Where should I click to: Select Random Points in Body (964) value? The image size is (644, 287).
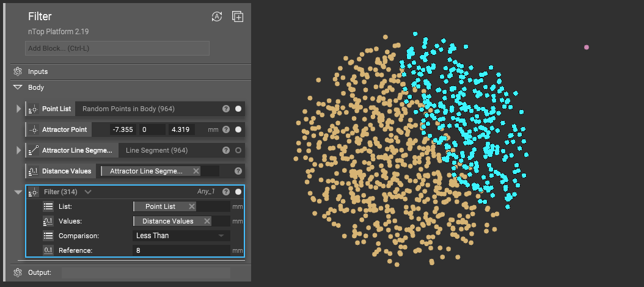128,109
